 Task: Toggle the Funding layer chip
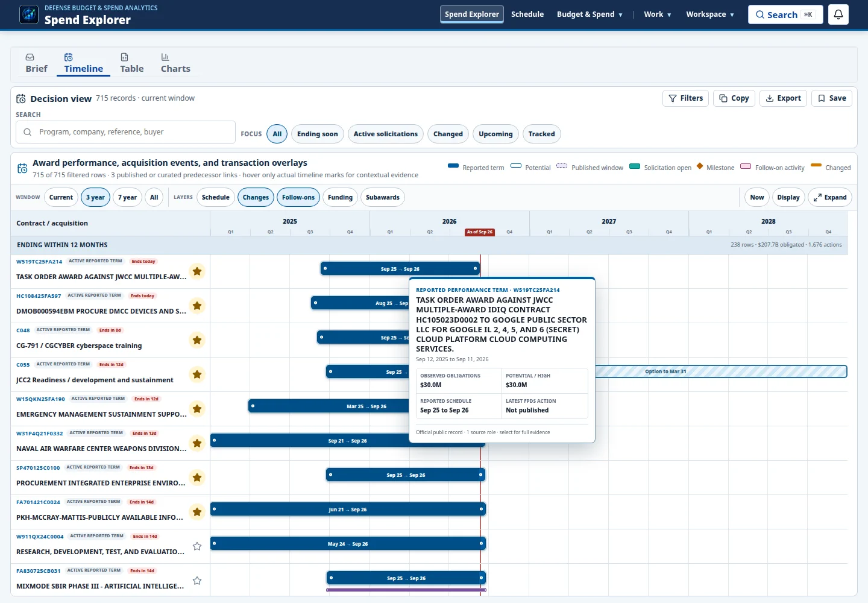(x=340, y=197)
